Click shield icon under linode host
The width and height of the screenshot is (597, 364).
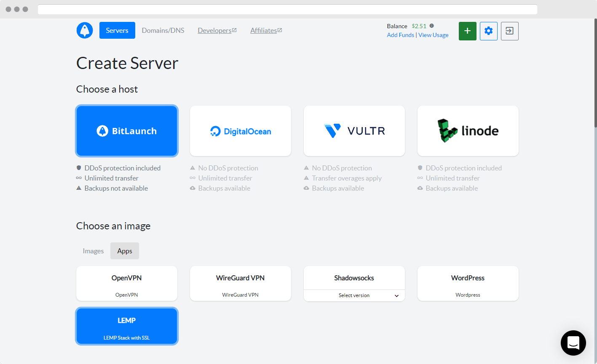point(420,168)
